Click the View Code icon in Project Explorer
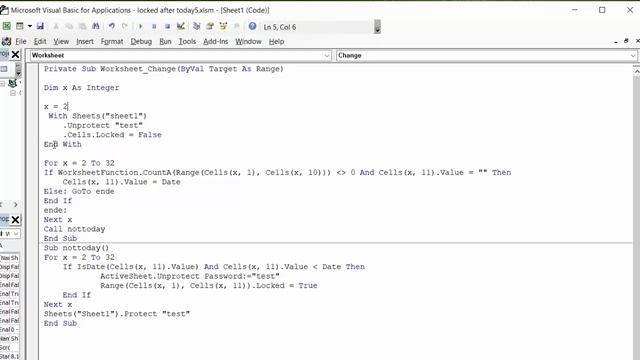 [x=4, y=69]
